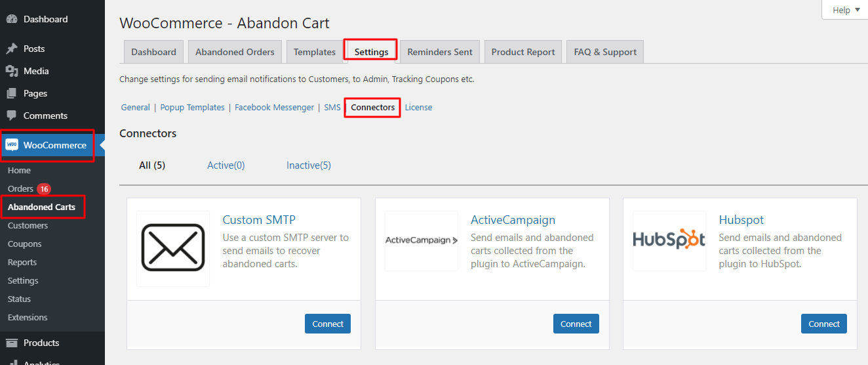Expand the Help dropdown
The image size is (868, 365).
[845, 10]
